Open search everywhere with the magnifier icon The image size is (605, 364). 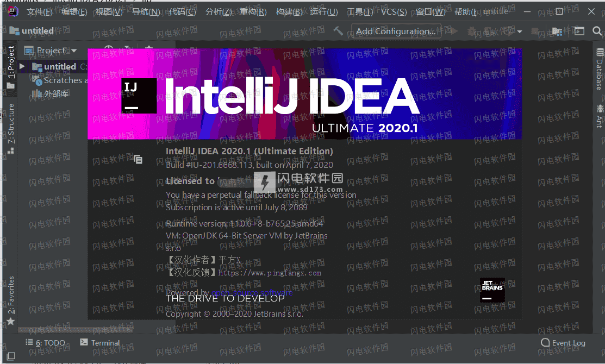598,31
